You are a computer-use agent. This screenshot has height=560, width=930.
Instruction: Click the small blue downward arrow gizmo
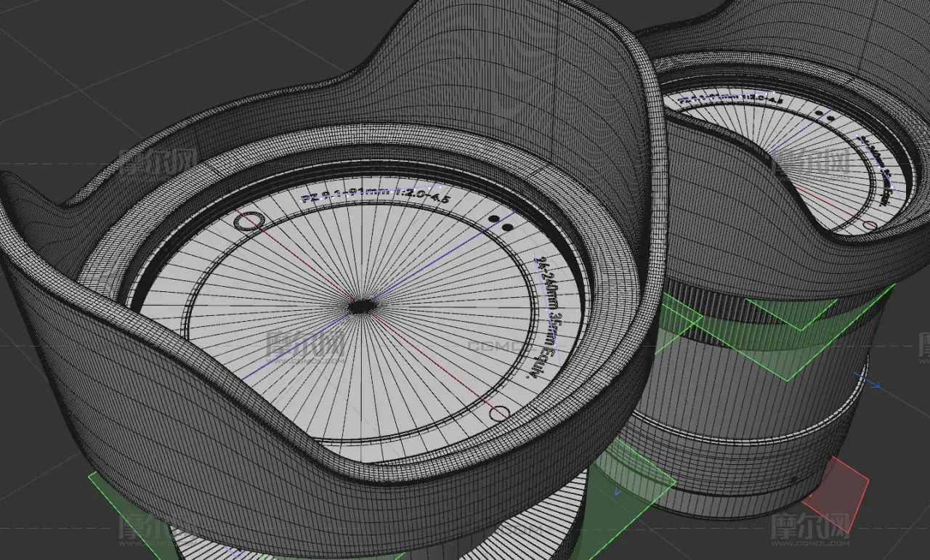pyautogui.click(x=618, y=492)
